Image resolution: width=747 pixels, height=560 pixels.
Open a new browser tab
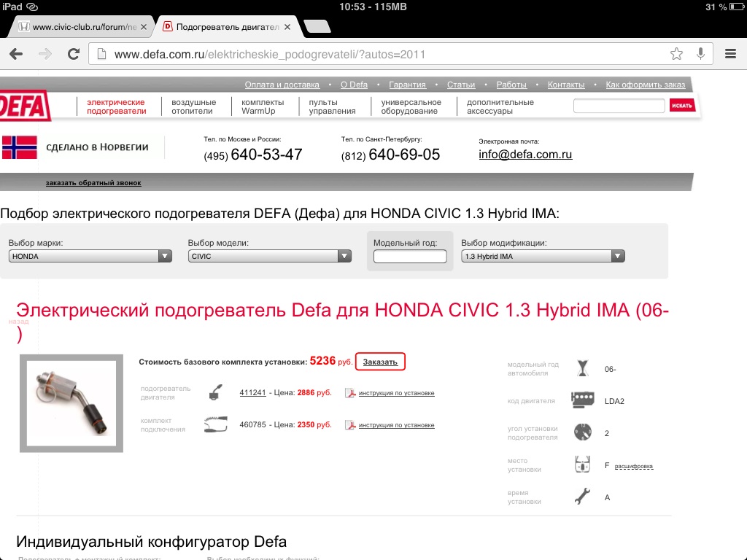click(x=317, y=27)
